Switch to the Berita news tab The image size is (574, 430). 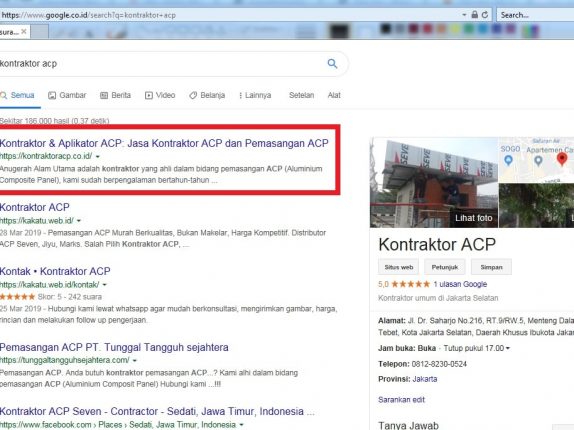click(x=115, y=95)
